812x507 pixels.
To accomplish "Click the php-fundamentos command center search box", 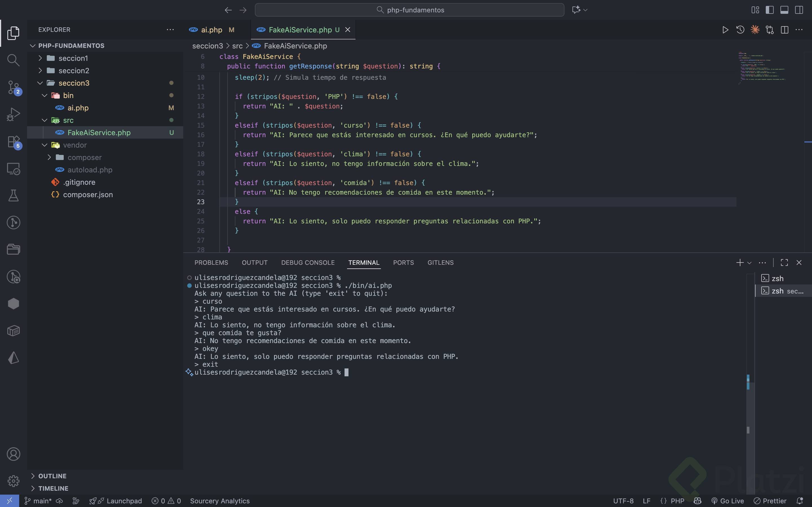I will [x=409, y=10].
